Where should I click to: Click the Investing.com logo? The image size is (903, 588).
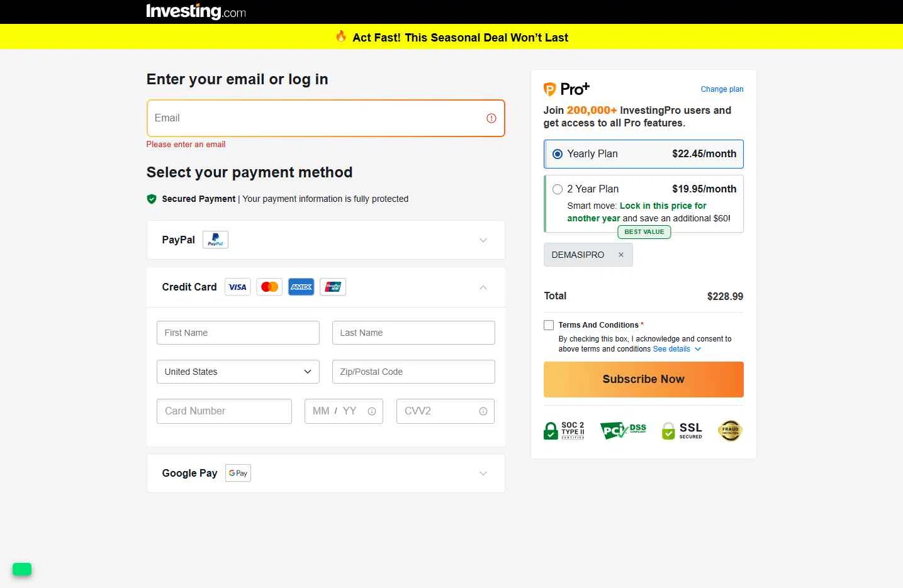196,11
